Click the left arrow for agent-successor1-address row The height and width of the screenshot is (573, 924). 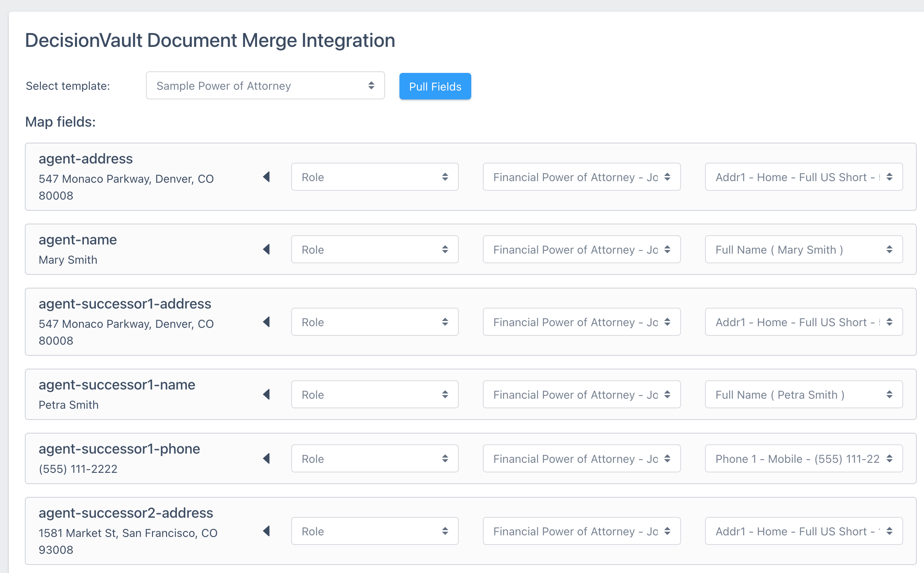[266, 322]
